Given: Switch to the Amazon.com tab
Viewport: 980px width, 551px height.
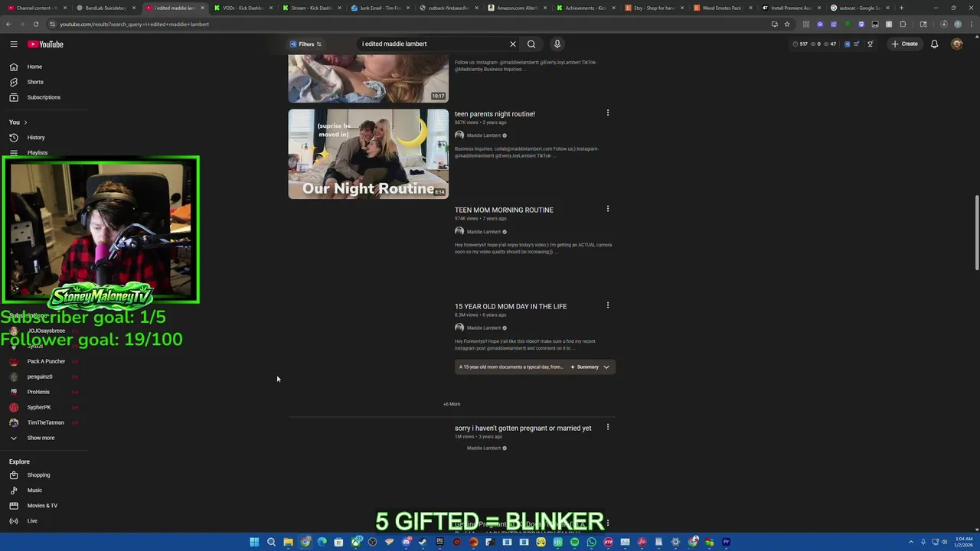Looking at the screenshot, I should (517, 8).
